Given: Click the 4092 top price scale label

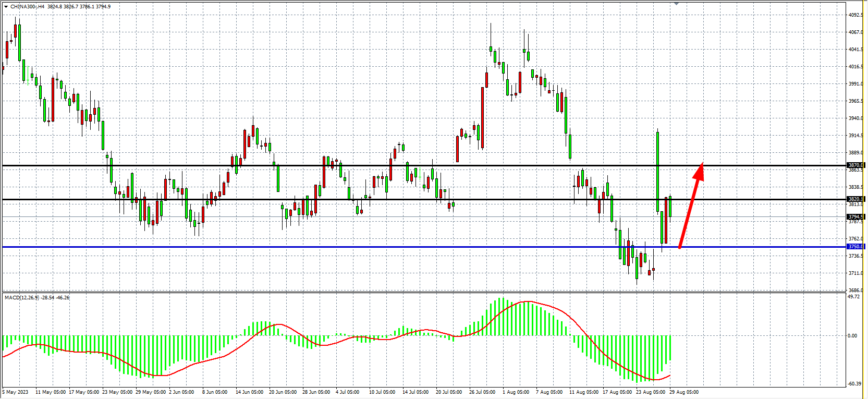Looking at the screenshot, I should [855, 15].
